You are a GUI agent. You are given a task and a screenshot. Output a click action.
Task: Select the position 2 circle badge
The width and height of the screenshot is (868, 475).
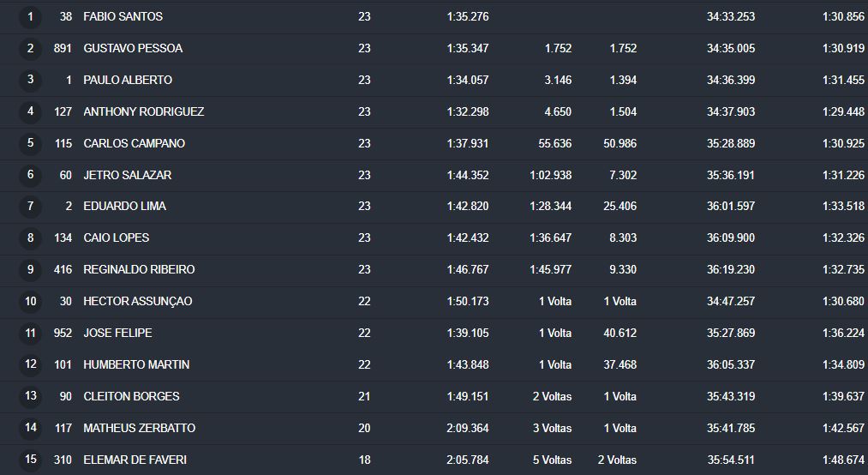pos(31,48)
